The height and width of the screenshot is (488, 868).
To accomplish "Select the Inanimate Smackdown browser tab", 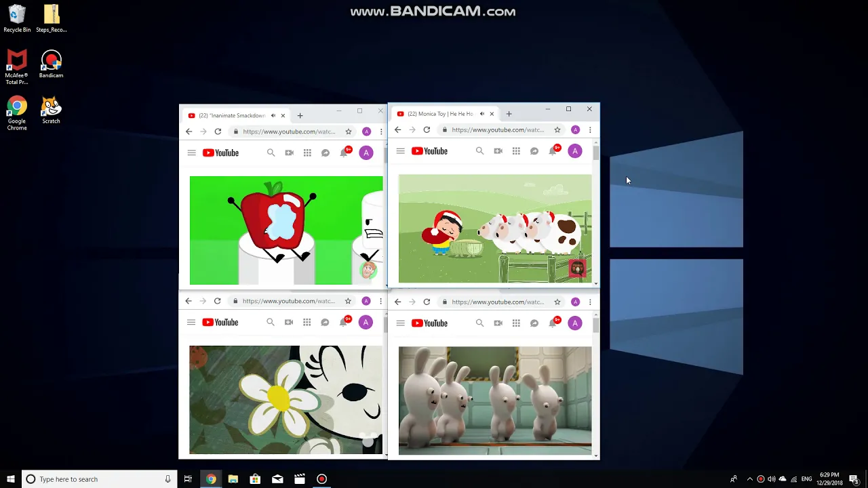I will coord(235,116).
